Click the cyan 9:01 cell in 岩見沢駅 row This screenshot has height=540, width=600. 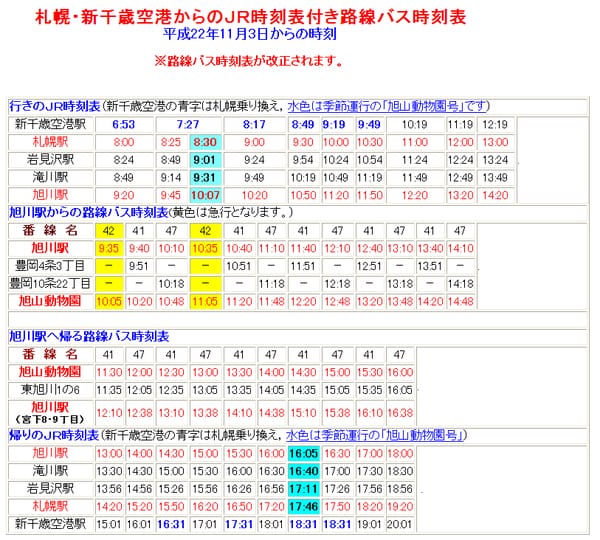205,160
